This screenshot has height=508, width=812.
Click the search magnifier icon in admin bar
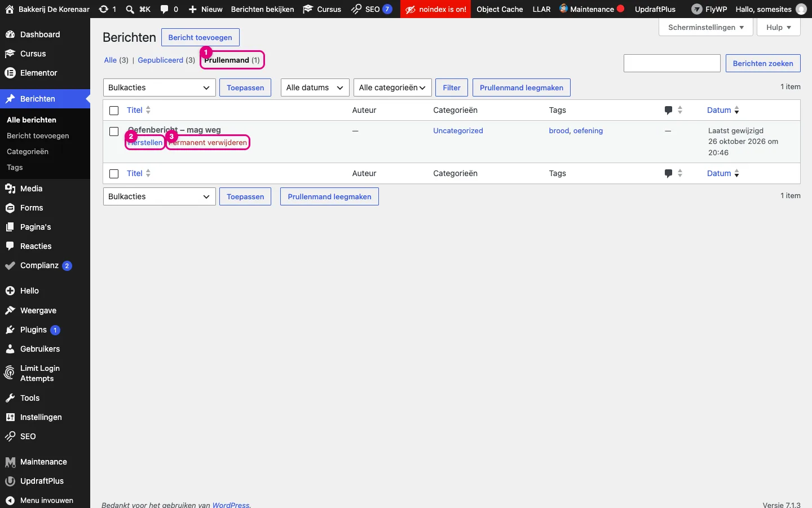[130, 9]
